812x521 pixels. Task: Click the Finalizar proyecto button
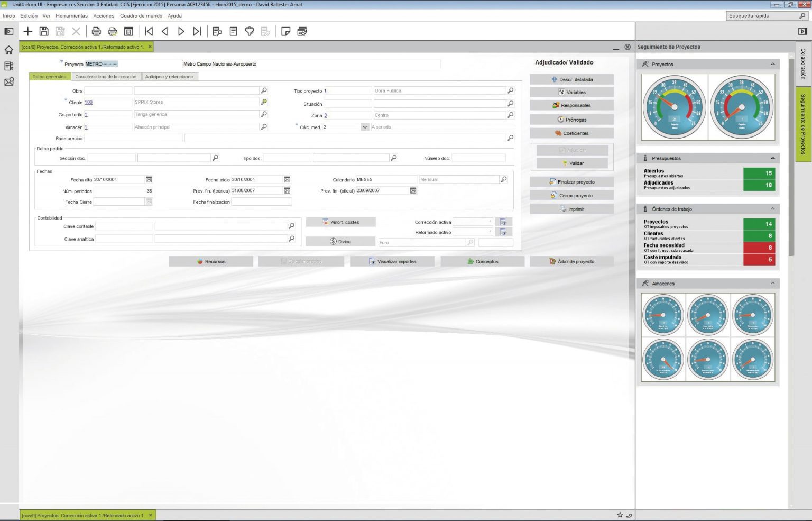[571, 182]
